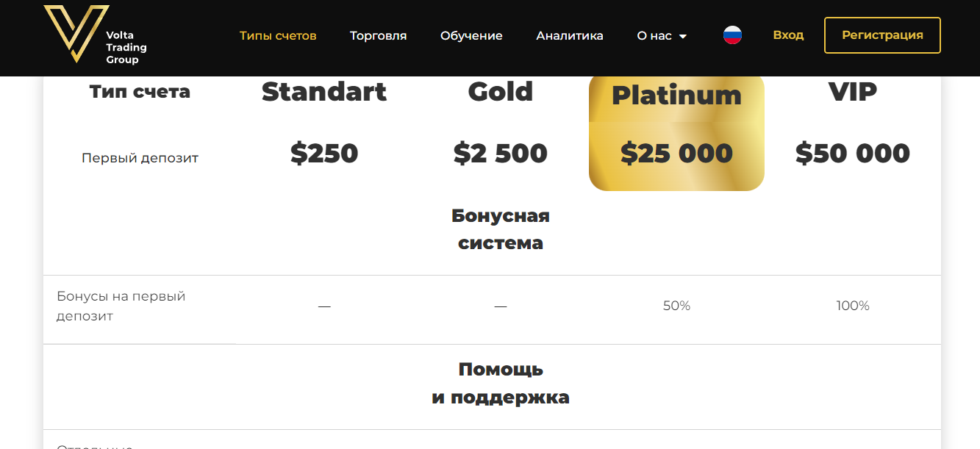The width and height of the screenshot is (980, 449).
Task: Click the $2 500 deposit amount
Action: click(501, 153)
